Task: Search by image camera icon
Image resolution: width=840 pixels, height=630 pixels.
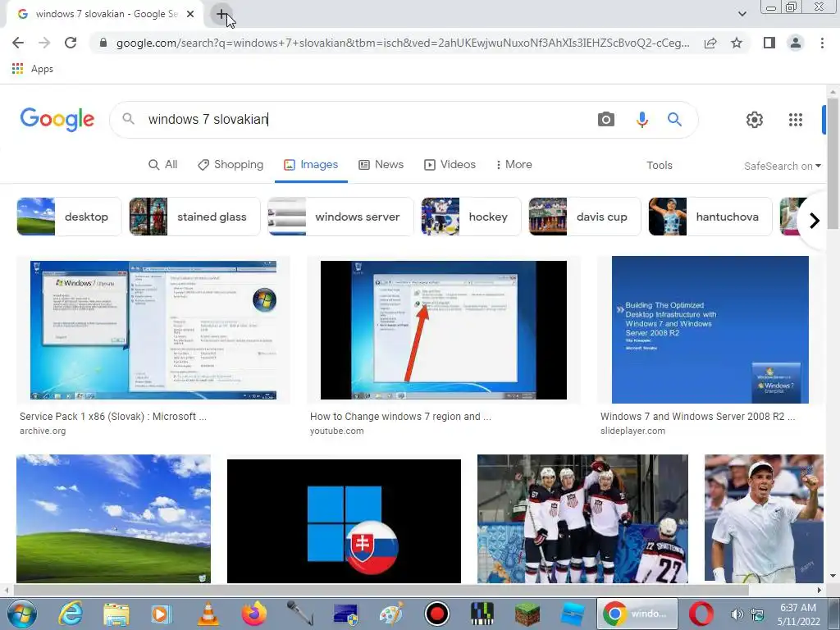Action: pyautogui.click(x=606, y=119)
